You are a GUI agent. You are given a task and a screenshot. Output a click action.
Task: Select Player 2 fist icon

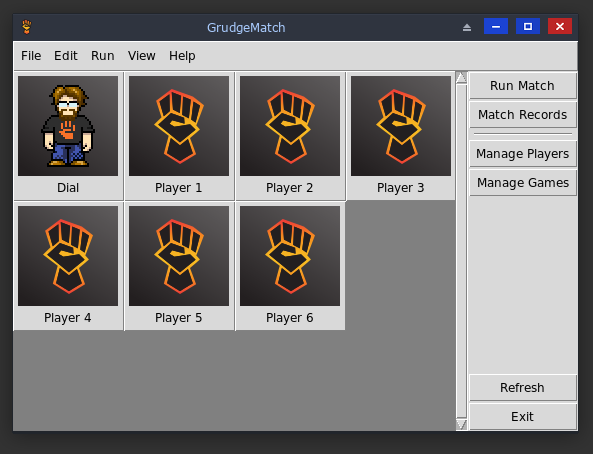tap(290, 126)
